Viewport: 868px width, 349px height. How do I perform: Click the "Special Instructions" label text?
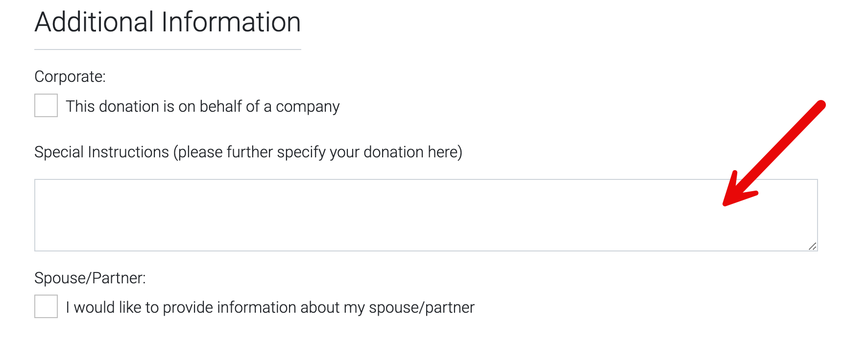click(x=101, y=152)
